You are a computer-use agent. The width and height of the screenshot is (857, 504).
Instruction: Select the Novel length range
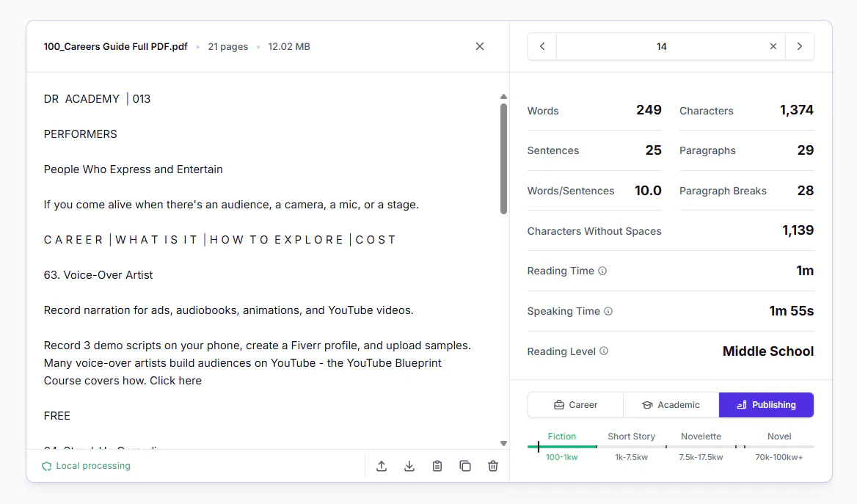tap(778, 437)
